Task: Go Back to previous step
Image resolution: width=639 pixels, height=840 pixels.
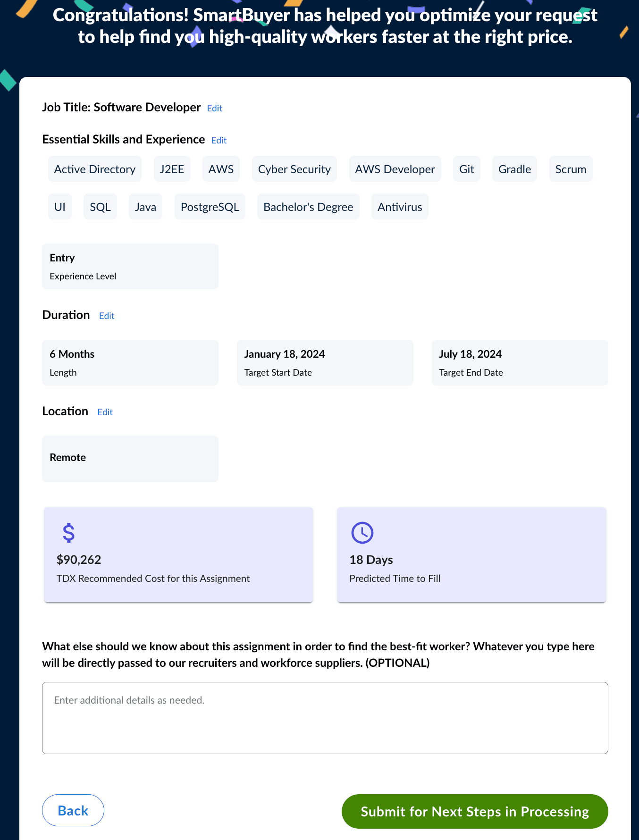Action: pyautogui.click(x=73, y=810)
